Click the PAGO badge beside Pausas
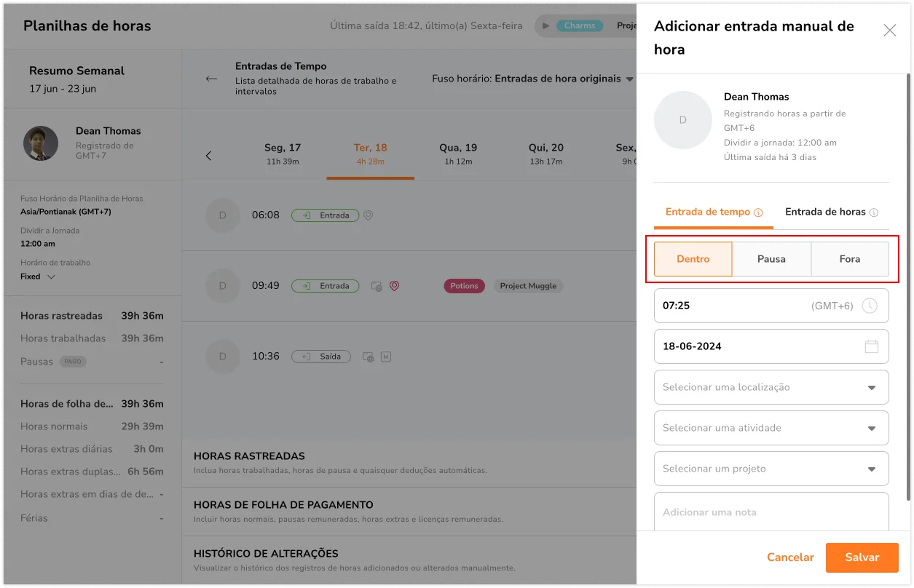The height and width of the screenshot is (588, 914). tap(73, 362)
